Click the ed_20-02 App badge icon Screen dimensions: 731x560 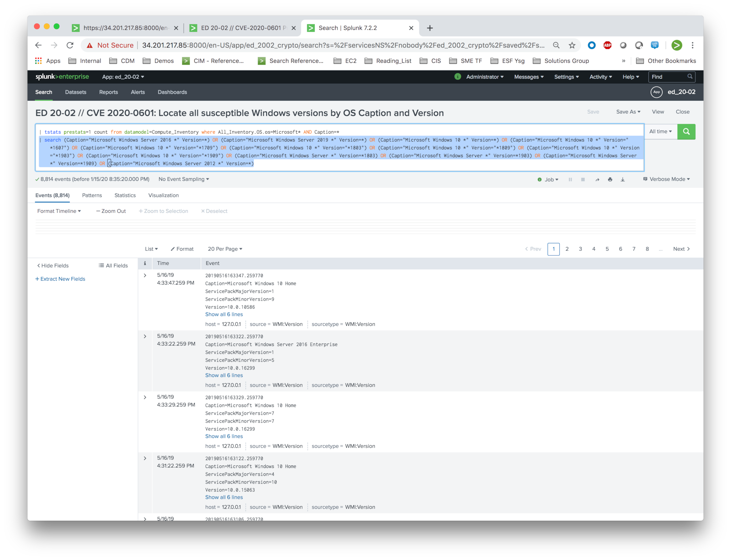(x=656, y=92)
